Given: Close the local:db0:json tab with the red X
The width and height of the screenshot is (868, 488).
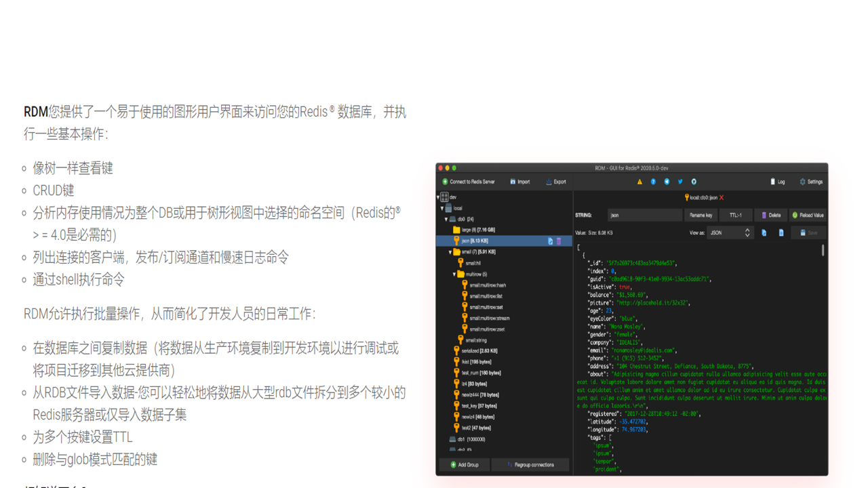Looking at the screenshot, I should [x=721, y=198].
